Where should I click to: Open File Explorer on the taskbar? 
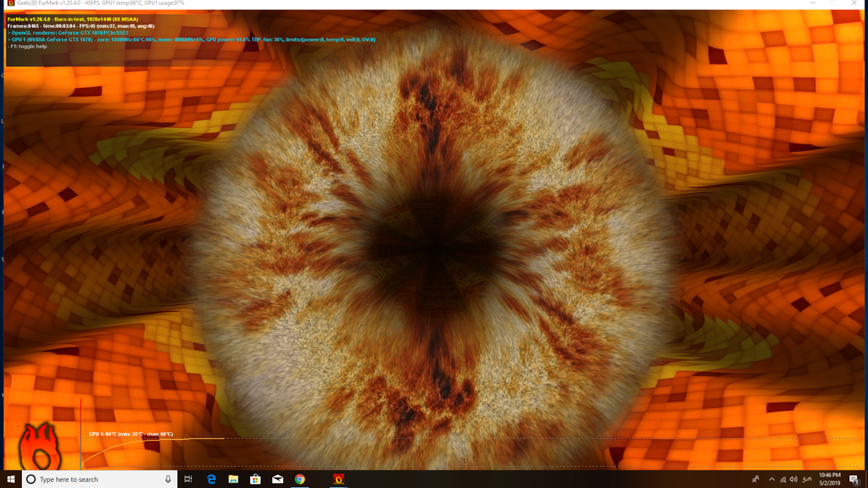(x=234, y=479)
